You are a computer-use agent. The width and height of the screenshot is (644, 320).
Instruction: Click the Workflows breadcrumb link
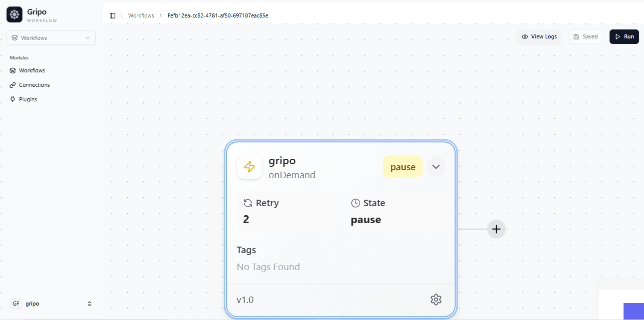pos(141,15)
